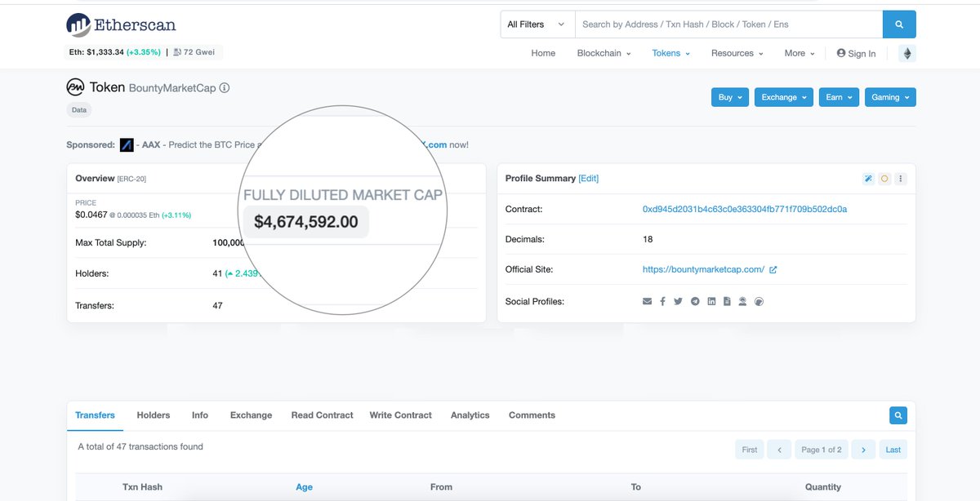Click the "Page 1 of 2" indicator
The height and width of the screenshot is (501, 980).
point(822,450)
